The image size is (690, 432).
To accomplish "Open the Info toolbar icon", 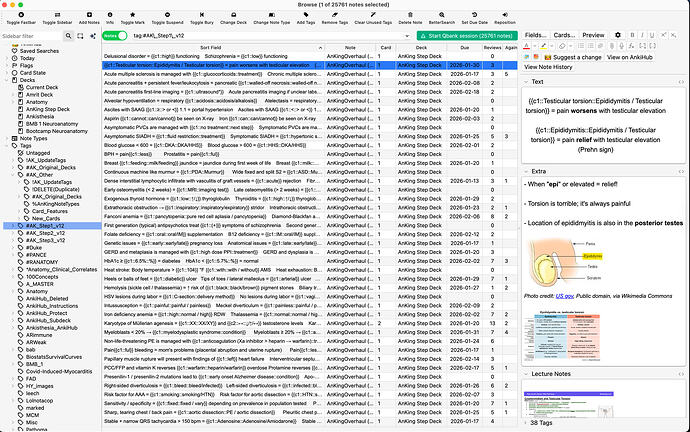I will coord(110,15).
